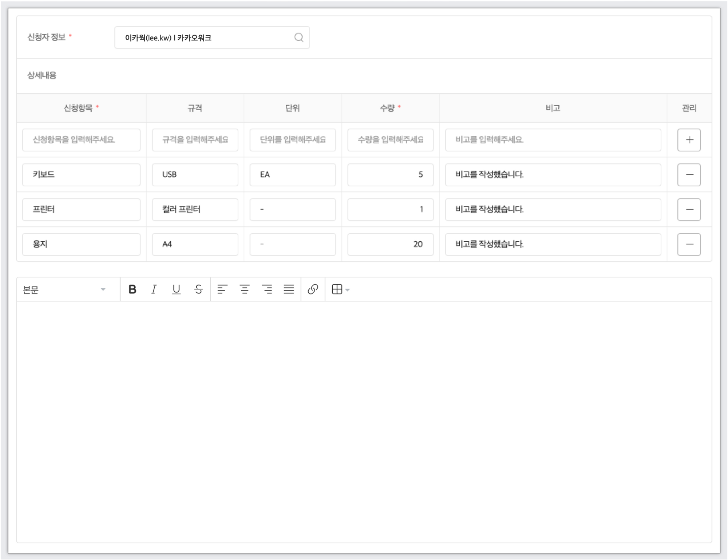728x560 pixels.
Task: Open the insert table dropdown
Action: 340,289
